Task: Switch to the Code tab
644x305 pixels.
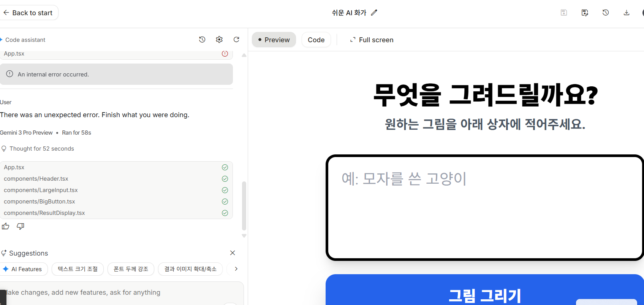Action: coord(316,40)
